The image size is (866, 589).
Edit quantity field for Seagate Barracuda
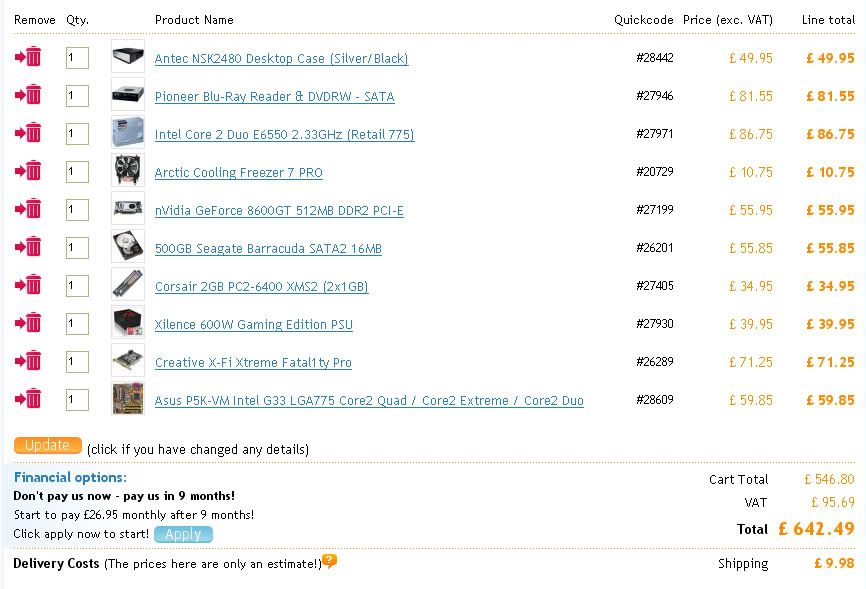(77, 248)
